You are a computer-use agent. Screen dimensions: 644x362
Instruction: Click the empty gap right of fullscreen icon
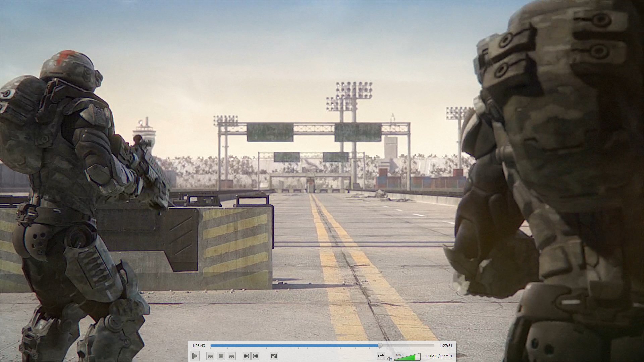click(325, 356)
